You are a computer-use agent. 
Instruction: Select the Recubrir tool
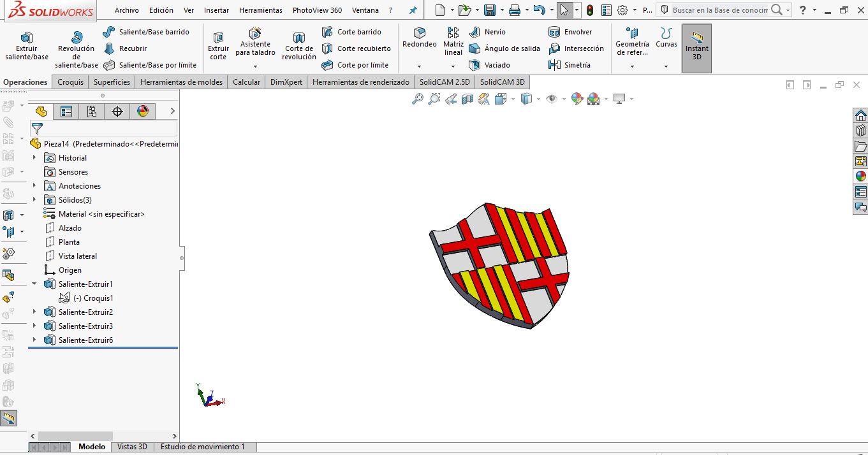point(126,48)
